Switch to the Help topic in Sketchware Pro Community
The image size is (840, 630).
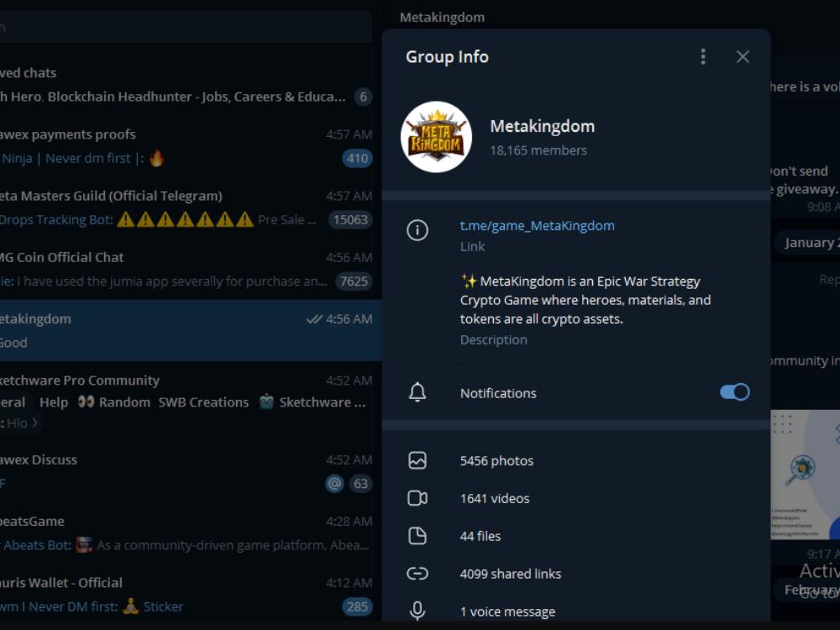pyautogui.click(x=53, y=402)
